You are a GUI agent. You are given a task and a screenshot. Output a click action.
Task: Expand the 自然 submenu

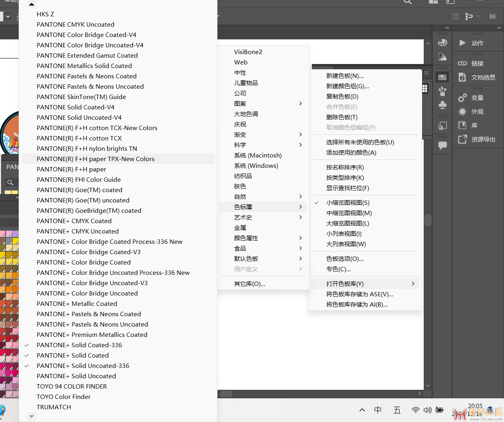click(264, 196)
